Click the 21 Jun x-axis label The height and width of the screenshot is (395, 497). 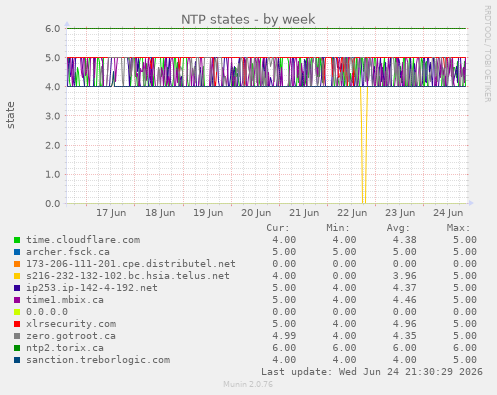[x=304, y=213]
